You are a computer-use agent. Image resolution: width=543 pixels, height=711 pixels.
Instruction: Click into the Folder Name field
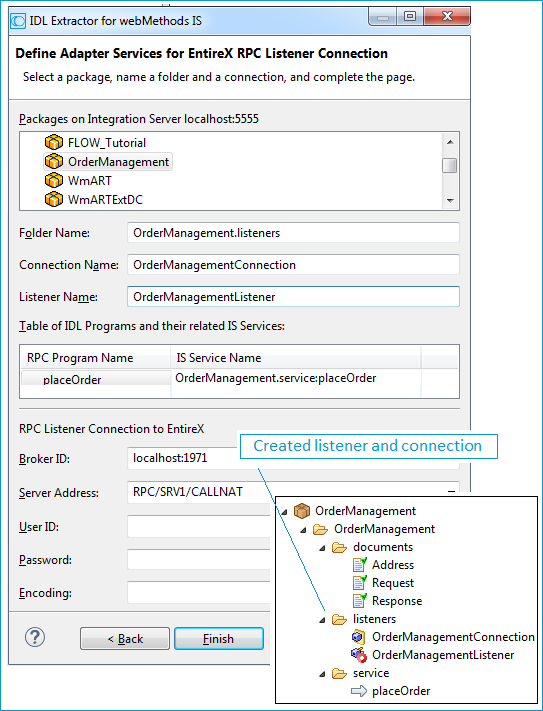tap(293, 233)
